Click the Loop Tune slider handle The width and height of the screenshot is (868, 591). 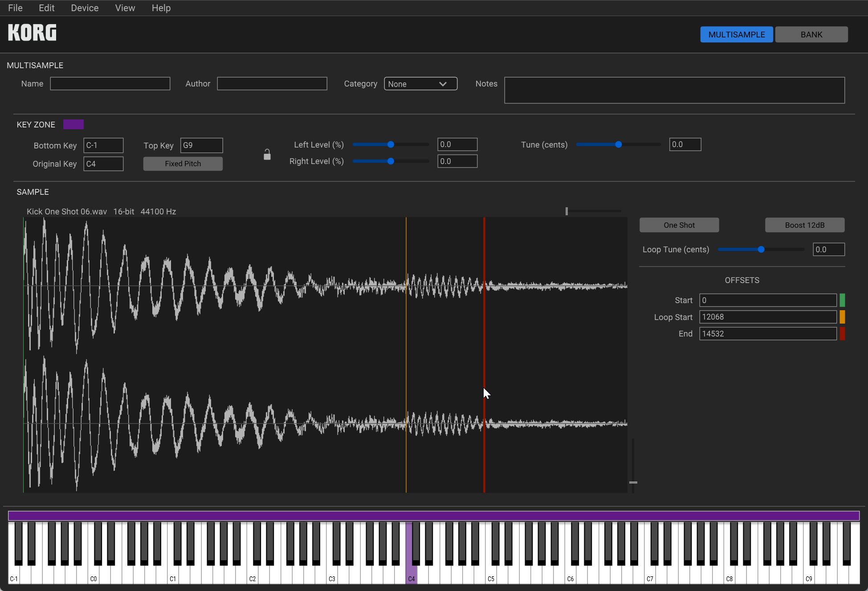click(761, 250)
